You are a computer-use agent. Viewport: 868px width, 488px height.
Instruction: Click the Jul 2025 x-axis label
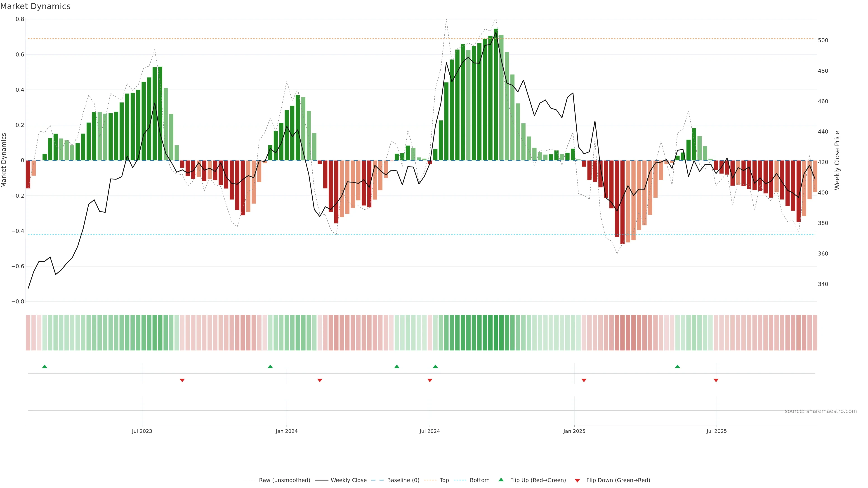pos(716,431)
